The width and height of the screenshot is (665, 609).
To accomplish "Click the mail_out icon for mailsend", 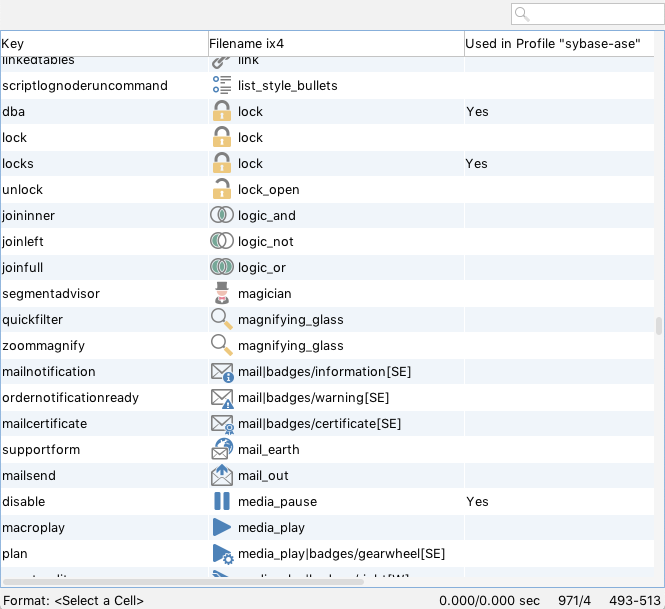I will pos(221,476).
